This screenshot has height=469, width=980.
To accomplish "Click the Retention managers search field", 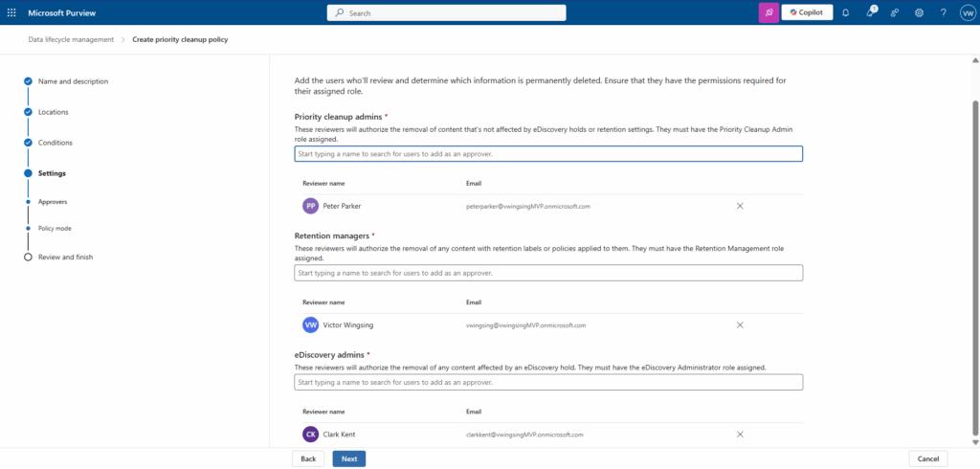I will (547, 273).
